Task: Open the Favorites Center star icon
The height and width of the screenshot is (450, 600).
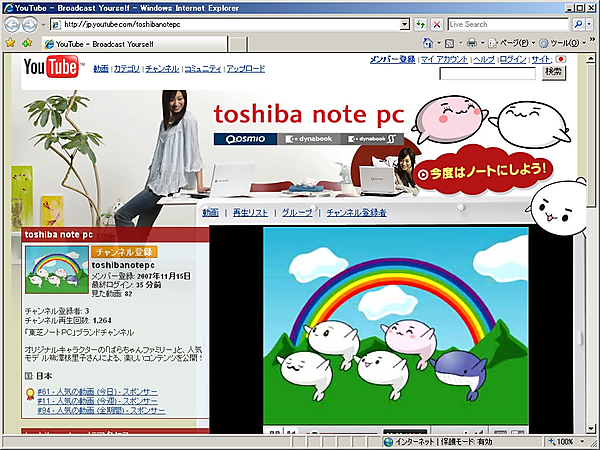Action: [x=10, y=42]
